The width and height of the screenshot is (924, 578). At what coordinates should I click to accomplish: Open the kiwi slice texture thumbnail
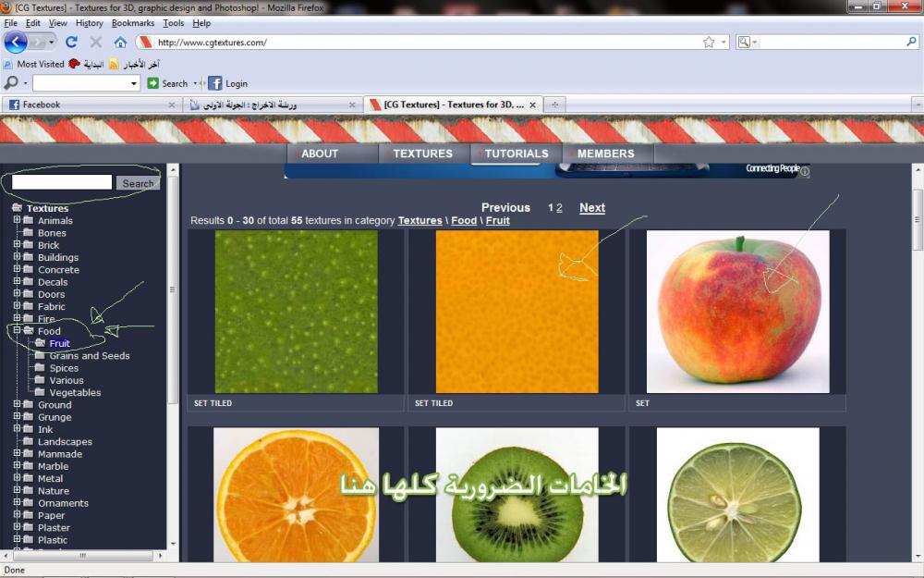pyautogui.click(x=517, y=495)
